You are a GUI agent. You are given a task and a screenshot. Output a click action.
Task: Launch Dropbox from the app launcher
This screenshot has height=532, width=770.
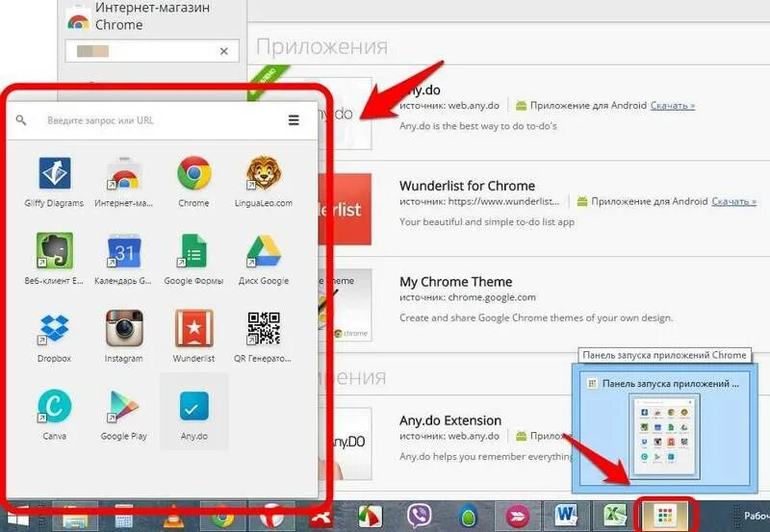(54, 328)
